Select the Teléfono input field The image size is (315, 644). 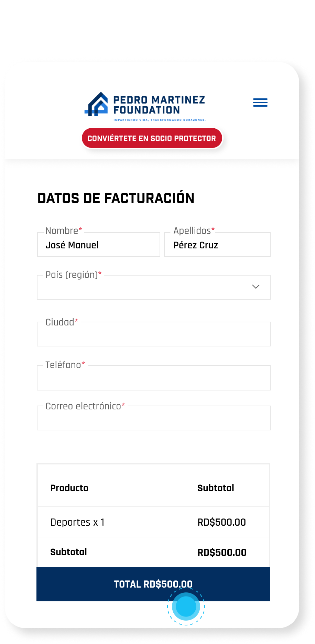click(x=154, y=378)
